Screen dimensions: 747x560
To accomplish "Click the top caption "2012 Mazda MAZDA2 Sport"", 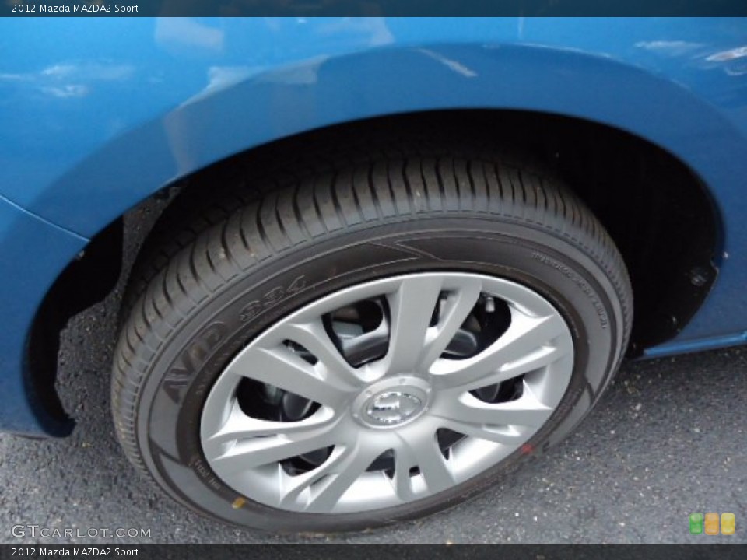I will [75, 8].
